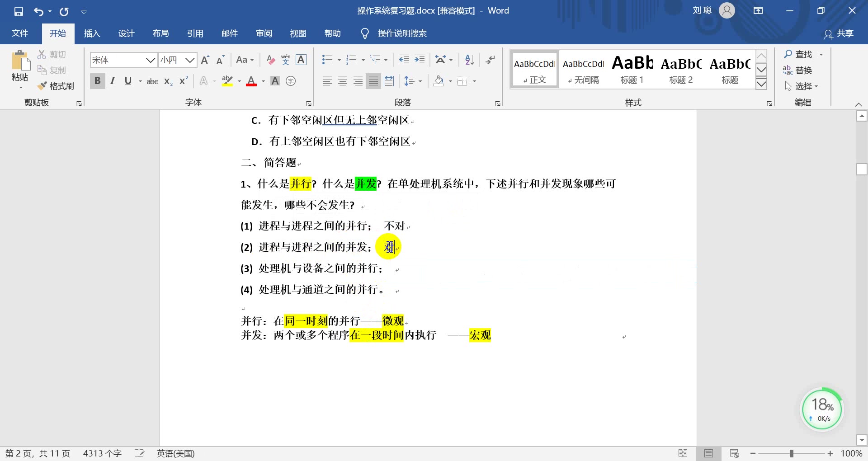Switch to the 插入 ribbon tab

(x=92, y=33)
